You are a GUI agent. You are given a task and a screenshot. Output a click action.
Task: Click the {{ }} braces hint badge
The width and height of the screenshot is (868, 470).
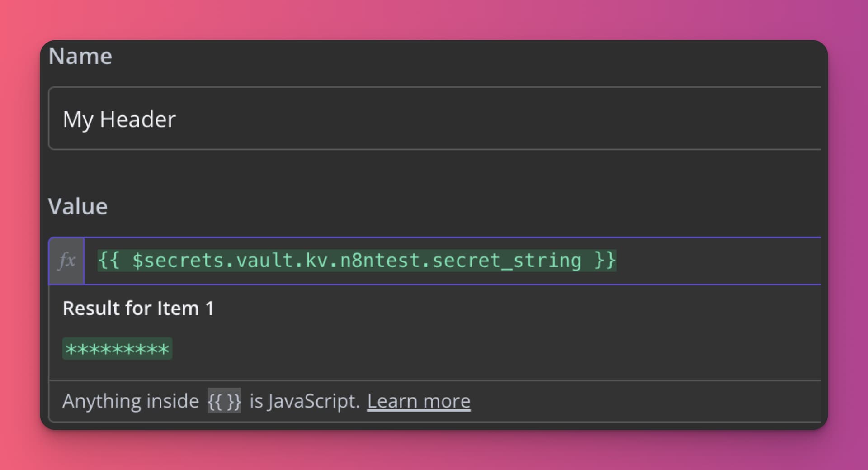[224, 401]
